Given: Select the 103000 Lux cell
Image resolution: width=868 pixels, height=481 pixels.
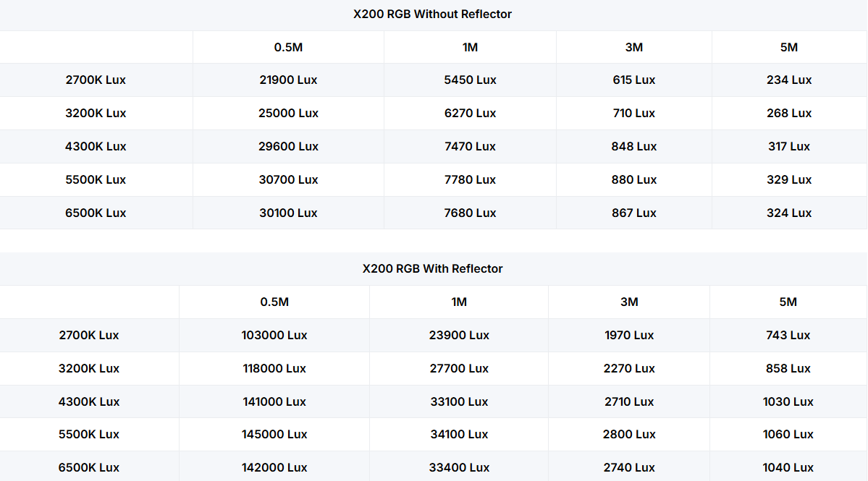Looking at the screenshot, I should coord(274,335).
